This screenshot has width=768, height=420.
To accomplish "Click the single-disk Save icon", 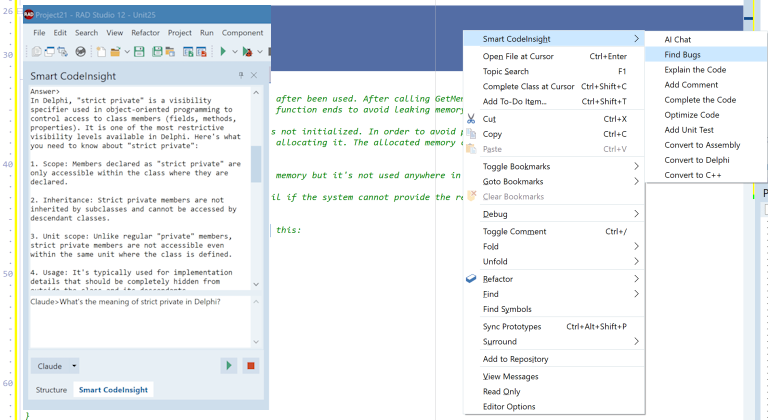I will coord(139,51).
